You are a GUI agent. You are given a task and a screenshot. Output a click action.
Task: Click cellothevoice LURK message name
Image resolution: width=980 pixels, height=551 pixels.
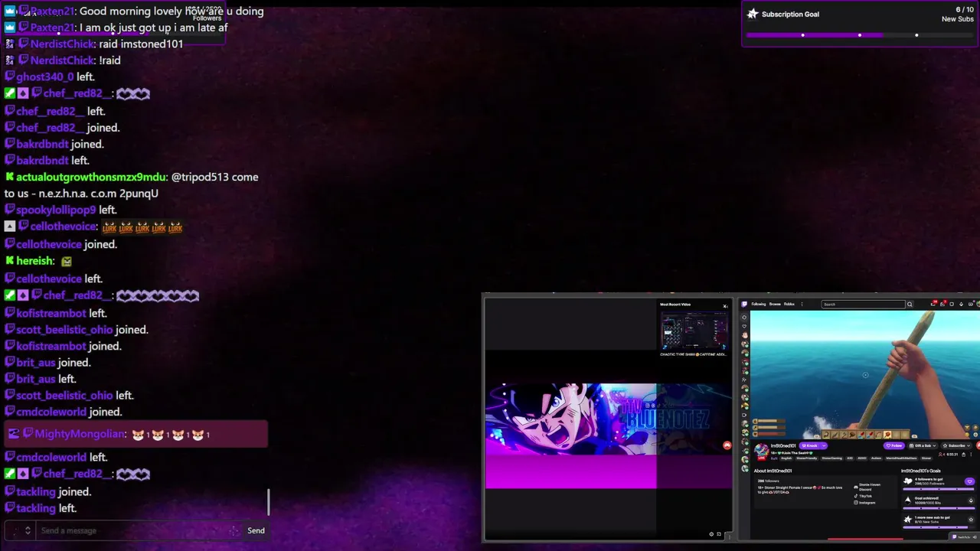[x=64, y=227]
